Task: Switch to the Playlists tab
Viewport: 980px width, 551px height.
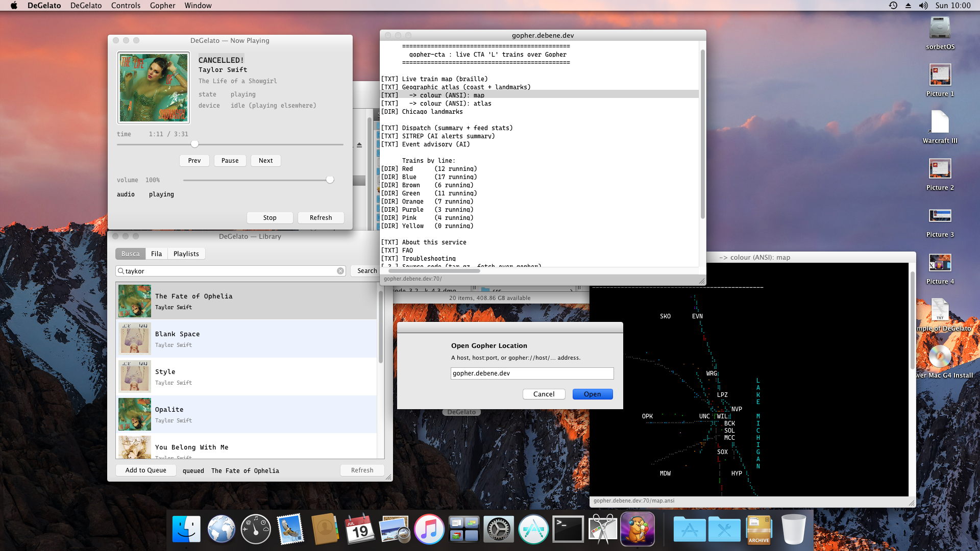Action: (x=186, y=254)
